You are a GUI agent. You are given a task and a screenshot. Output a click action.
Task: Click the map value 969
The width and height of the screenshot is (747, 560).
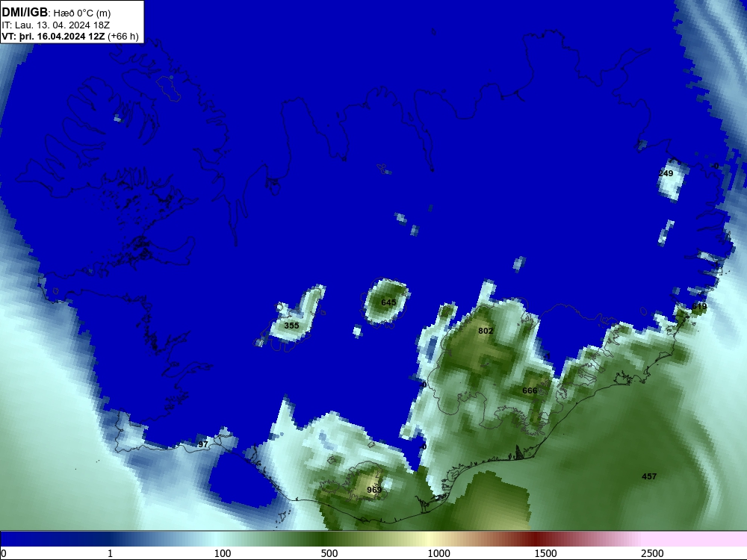click(x=374, y=490)
